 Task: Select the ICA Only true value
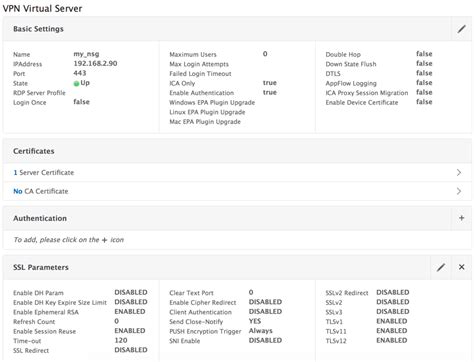[270, 83]
